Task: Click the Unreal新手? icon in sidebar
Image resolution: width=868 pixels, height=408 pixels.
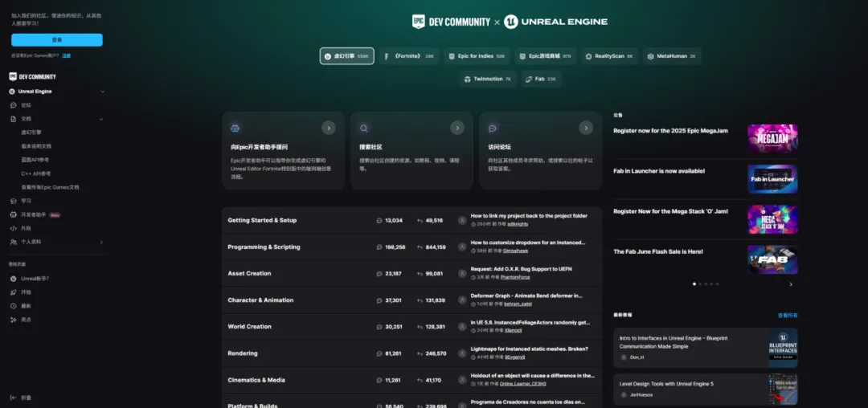Action: pyautogui.click(x=14, y=279)
